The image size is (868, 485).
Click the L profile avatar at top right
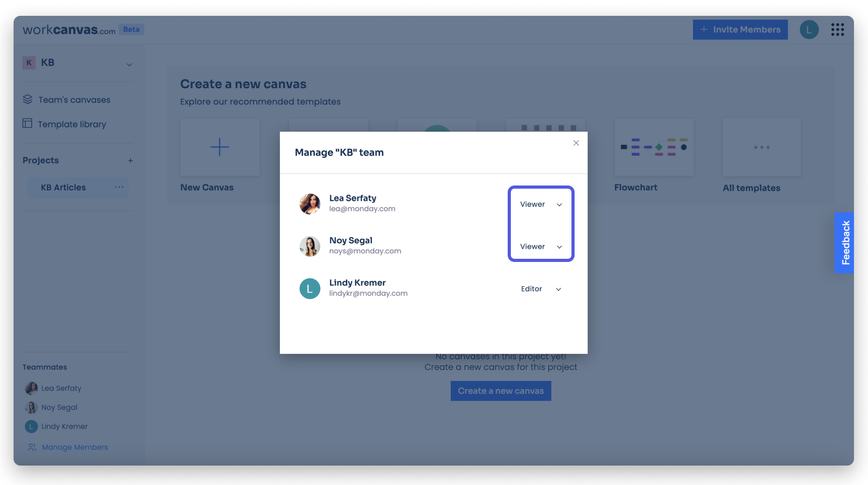(809, 29)
